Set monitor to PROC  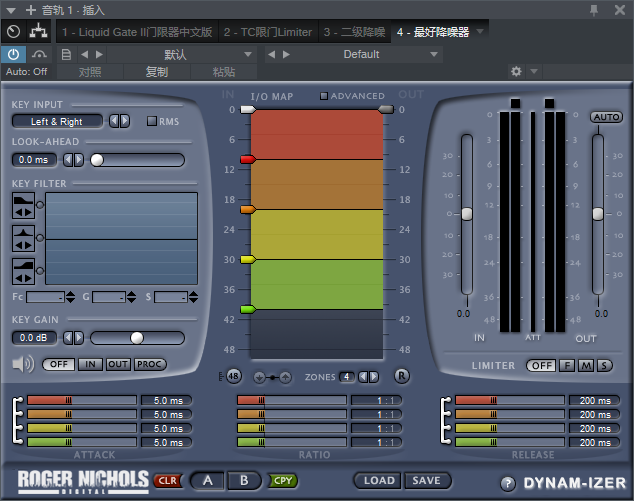coord(150,364)
